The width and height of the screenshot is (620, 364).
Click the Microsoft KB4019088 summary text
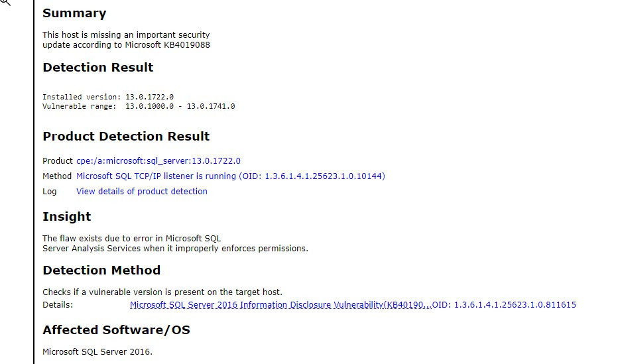(167, 45)
